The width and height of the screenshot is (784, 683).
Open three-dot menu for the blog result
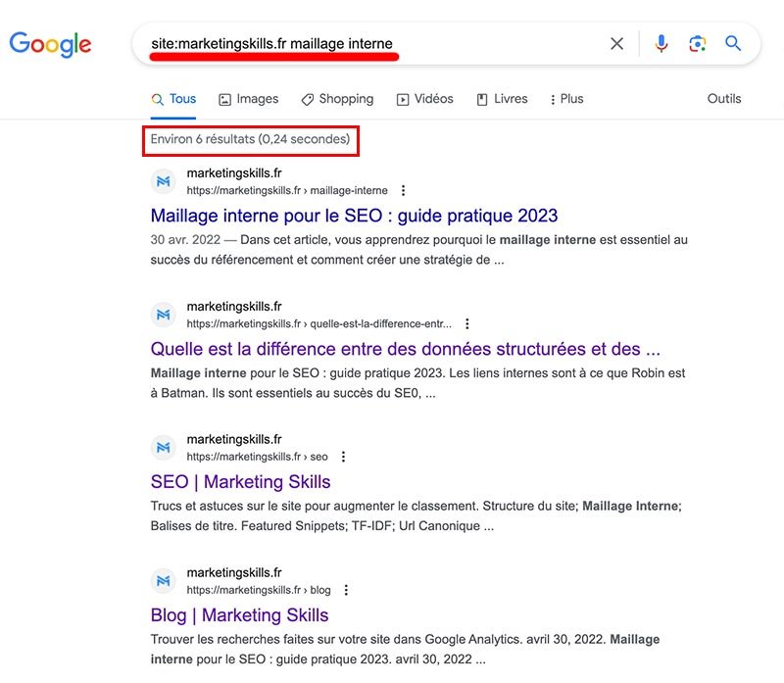coord(346,590)
